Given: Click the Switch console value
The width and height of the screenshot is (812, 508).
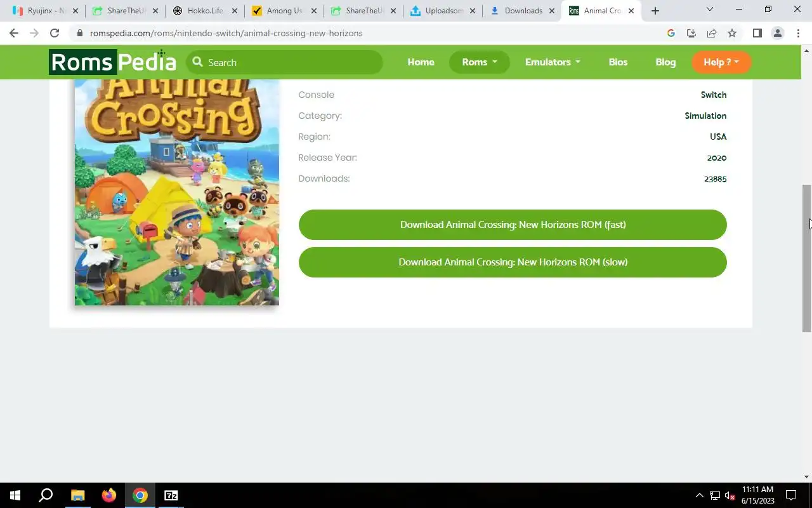Looking at the screenshot, I should (x=714, y=95).
